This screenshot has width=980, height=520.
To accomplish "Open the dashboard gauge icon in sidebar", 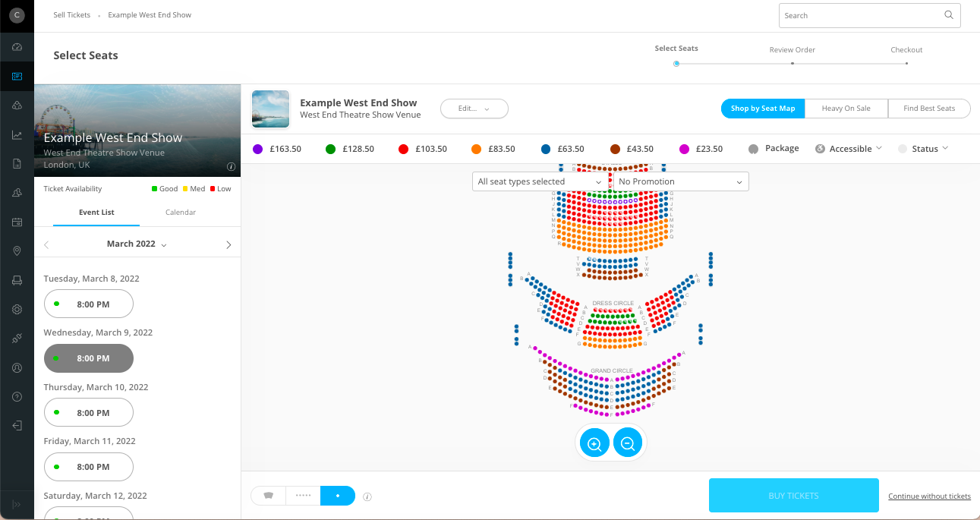I will (x=17, y=47).
